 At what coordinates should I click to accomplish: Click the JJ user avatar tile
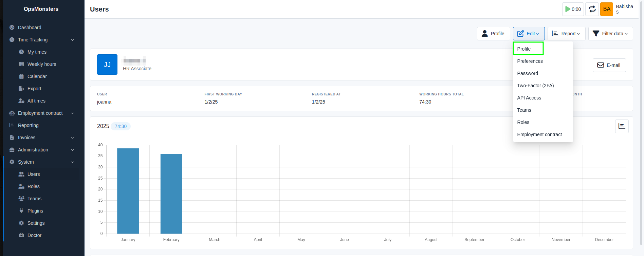[x=107, y=65]
